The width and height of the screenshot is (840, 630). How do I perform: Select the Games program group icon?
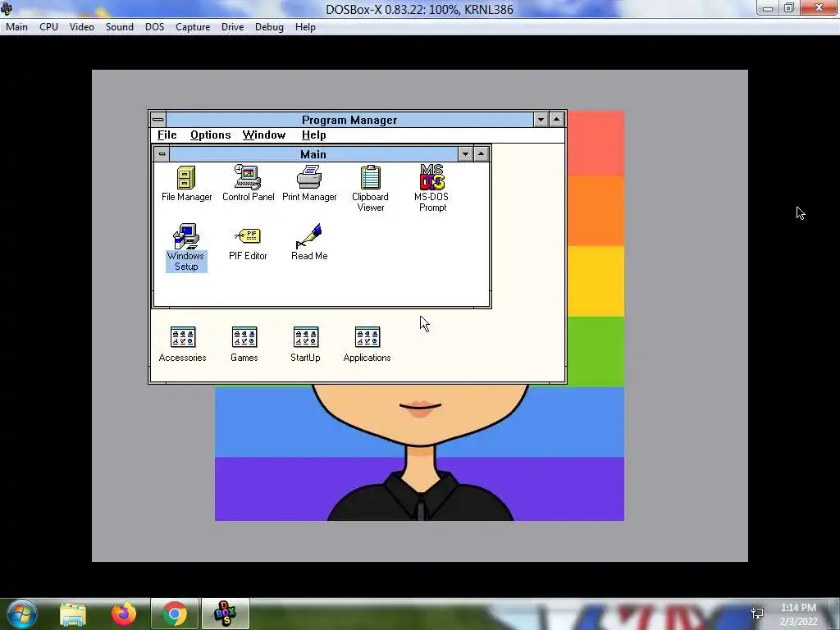[244, 345]
